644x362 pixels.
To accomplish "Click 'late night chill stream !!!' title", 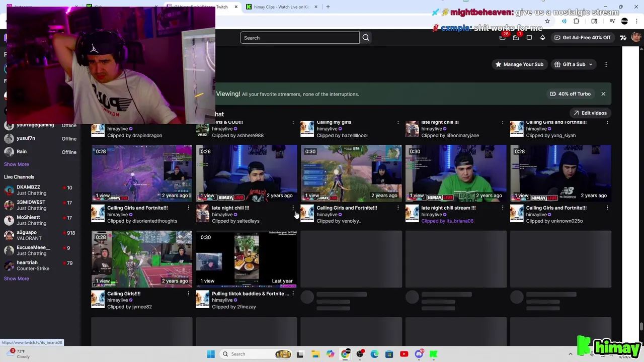I will point(448,208).
